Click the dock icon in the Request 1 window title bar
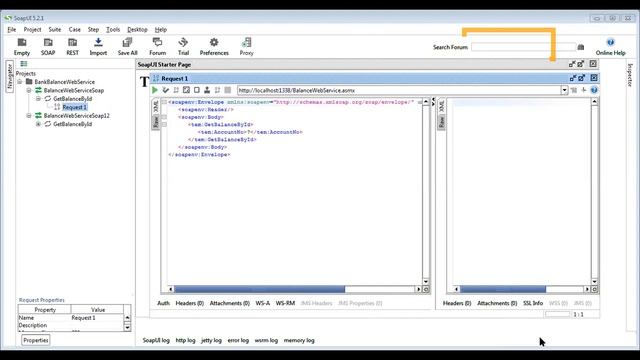The width and height of the screenshot is (640, 360). (572, 78)
